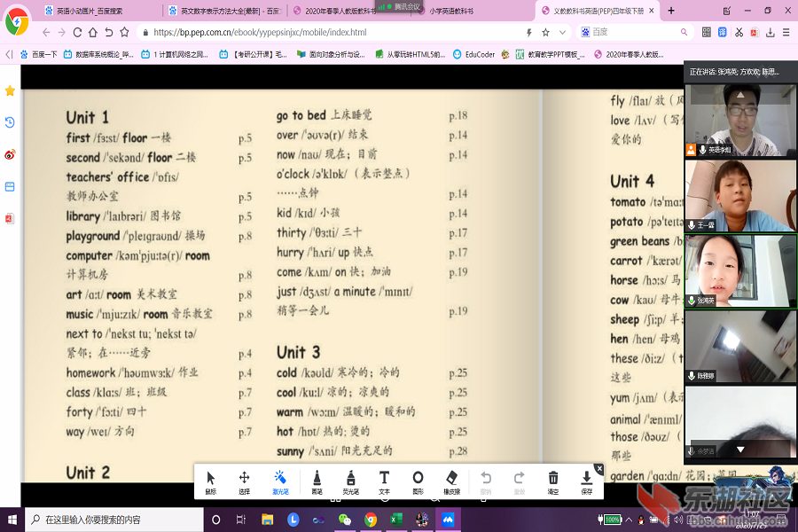Open File Explorer from the taskbar
This screenshot has height=532, width=798.
[267, 520]
